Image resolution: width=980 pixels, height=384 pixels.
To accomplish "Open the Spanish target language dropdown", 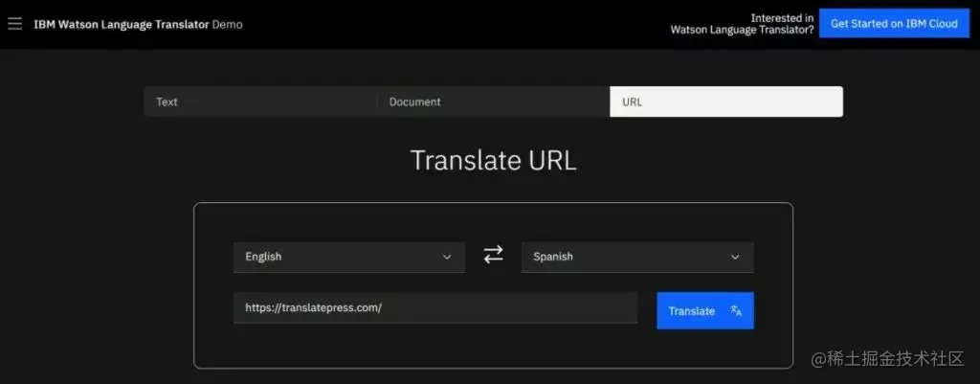I will (637, 257).
